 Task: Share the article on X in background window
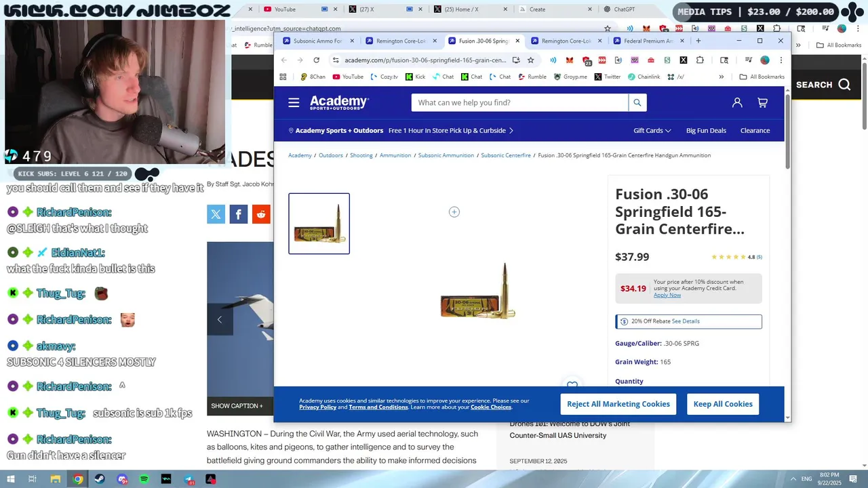point(216,214)
